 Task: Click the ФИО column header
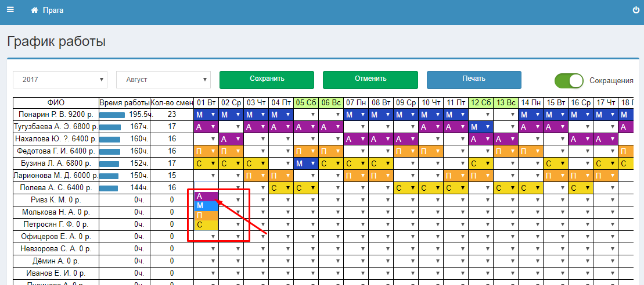56,102
